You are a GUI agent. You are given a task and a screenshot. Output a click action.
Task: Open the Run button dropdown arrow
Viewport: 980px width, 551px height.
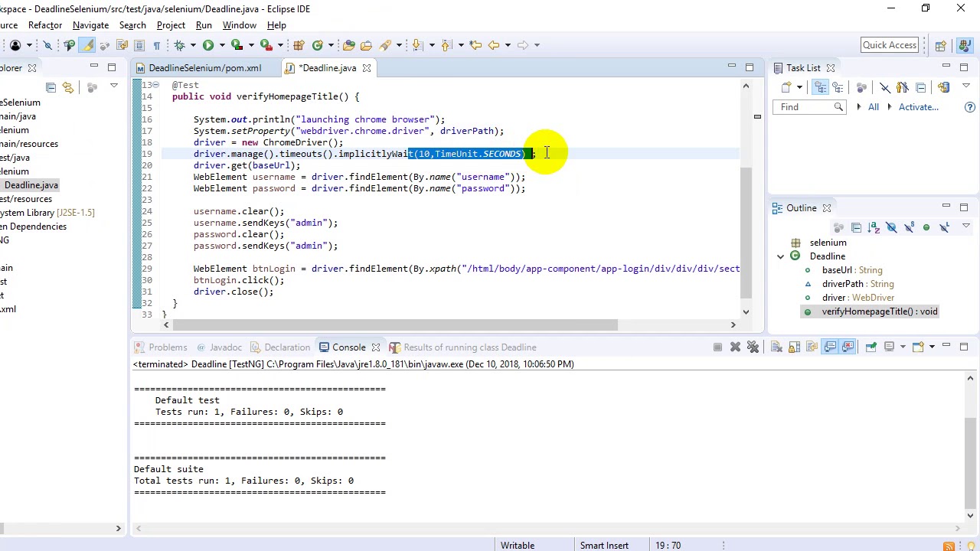click(x=220, y=45)
